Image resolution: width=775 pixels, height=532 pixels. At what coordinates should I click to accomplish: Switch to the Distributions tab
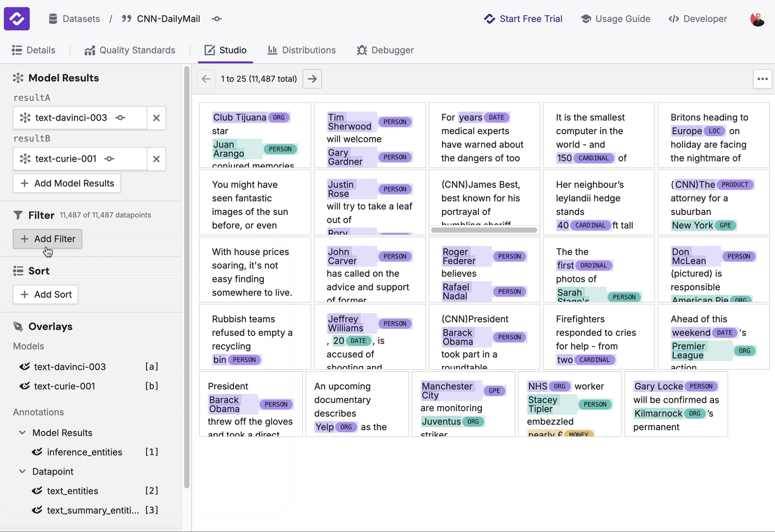(x=302, y=50)
